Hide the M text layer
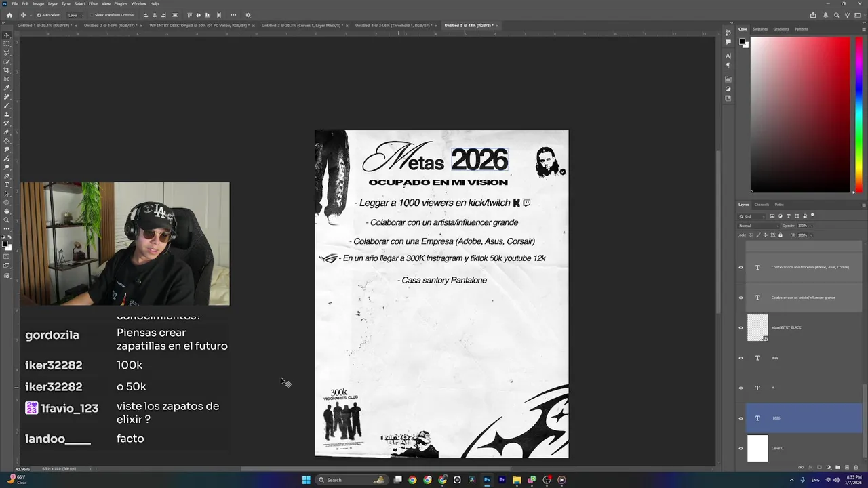Viewport: 868px width, 488px height. point(741,388)
